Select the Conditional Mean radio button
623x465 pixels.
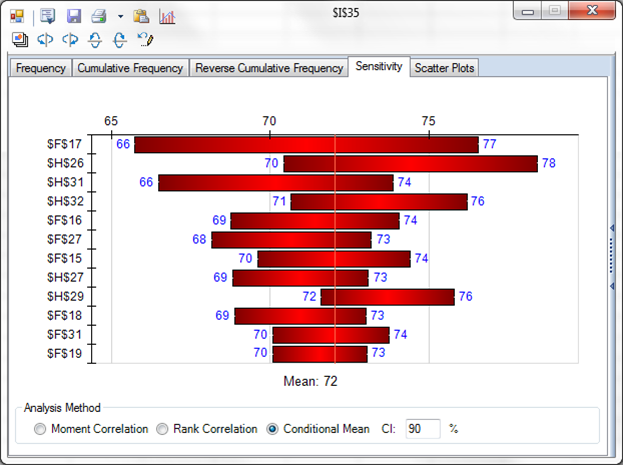[x=272, y=429]
